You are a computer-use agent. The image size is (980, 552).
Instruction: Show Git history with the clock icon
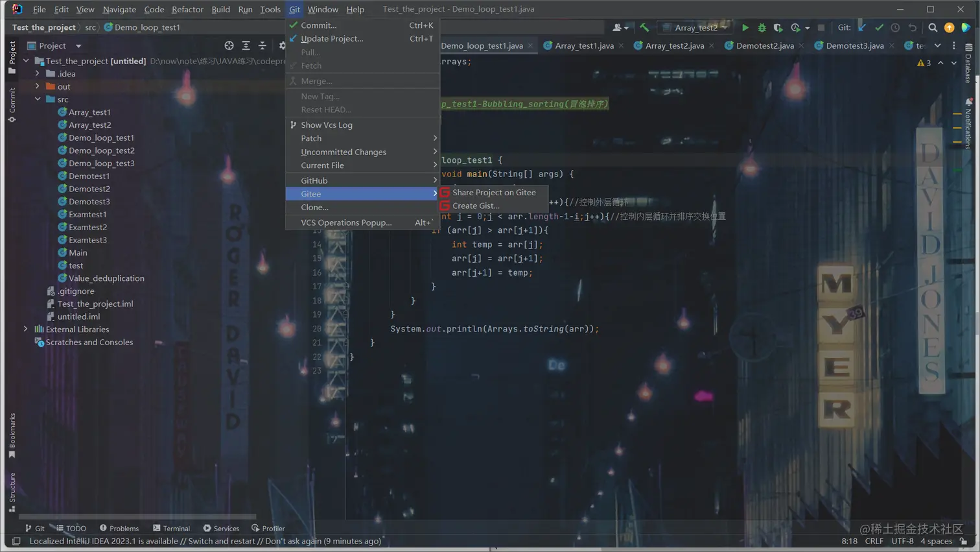pos(895,28)
